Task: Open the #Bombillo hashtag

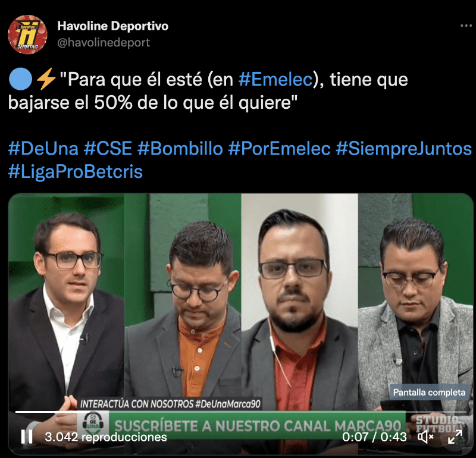Action: pos(180,149)
